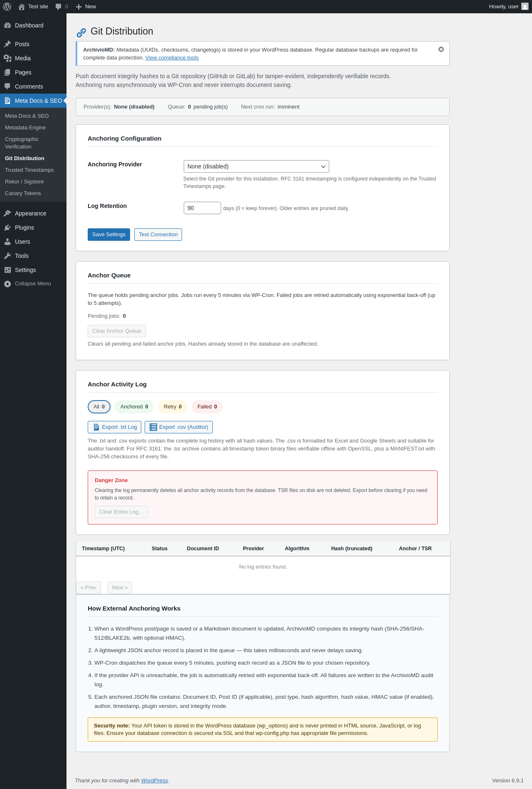Show All entries in activity log
The width and height of the screenshot is (532, 789).
99,407
